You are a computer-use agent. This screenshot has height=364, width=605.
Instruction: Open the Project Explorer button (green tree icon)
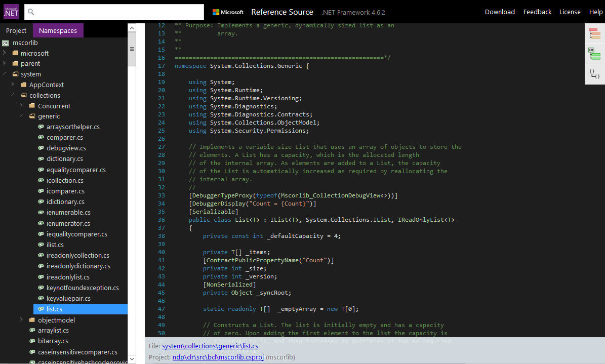pos(594,54)
